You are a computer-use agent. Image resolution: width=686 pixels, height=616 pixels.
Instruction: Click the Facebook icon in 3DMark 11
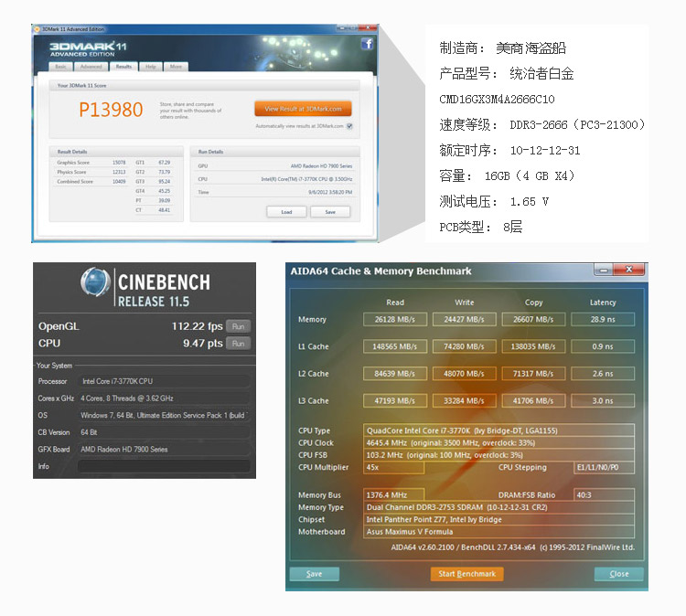tap(367, 44)
